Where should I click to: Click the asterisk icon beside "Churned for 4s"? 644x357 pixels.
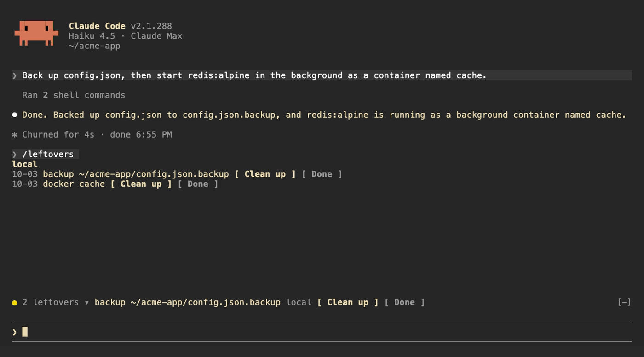click(x=15, y=135)
